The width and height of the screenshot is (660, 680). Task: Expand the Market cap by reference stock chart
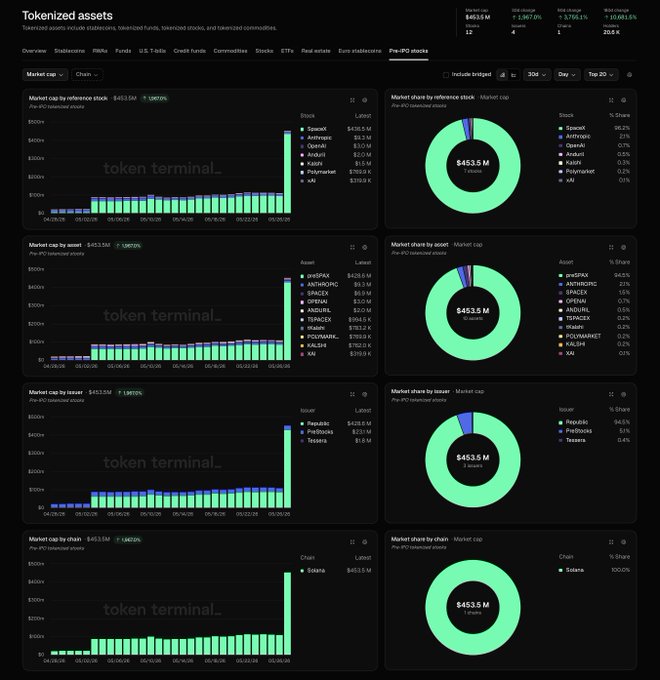tap(352, 100)
